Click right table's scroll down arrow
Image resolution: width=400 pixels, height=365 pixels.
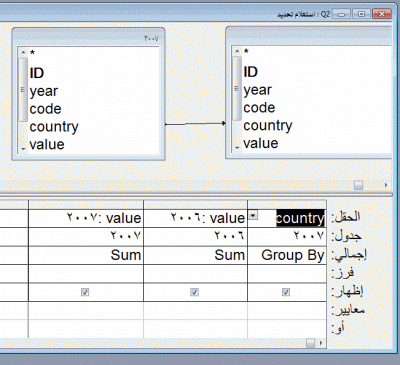(x=237, y=147)
